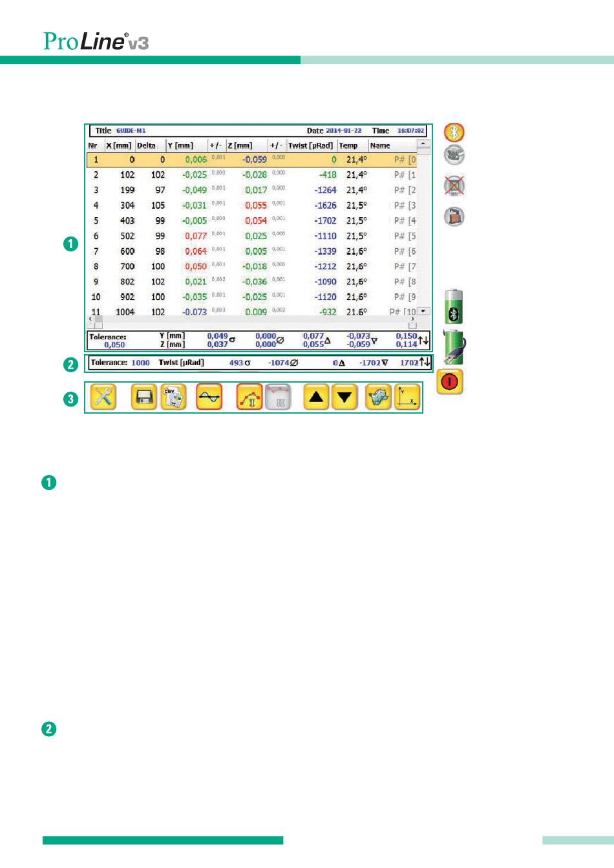Click twist value -1702 in row 5

click(326, 221)
